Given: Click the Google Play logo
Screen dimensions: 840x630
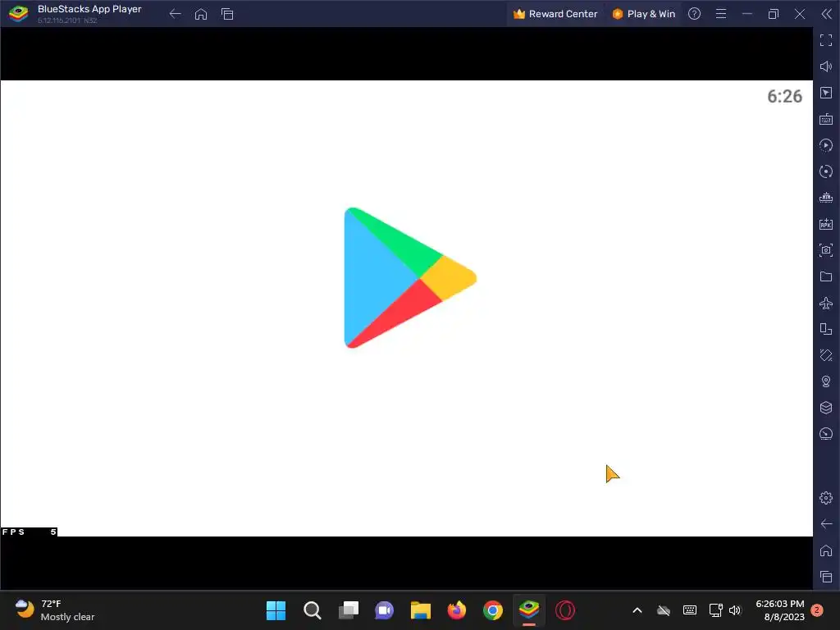Looking at the screenshot, I should click(x=410, y=277).
